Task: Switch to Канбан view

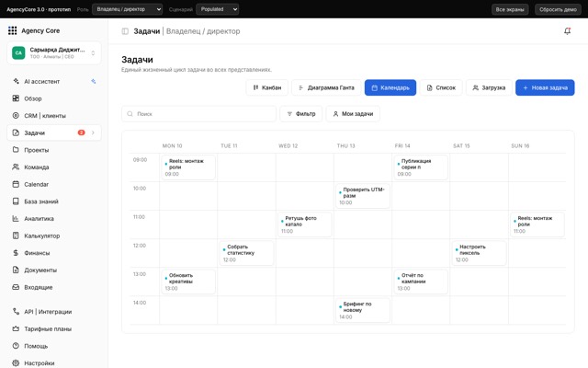Action: coord(267,87)
